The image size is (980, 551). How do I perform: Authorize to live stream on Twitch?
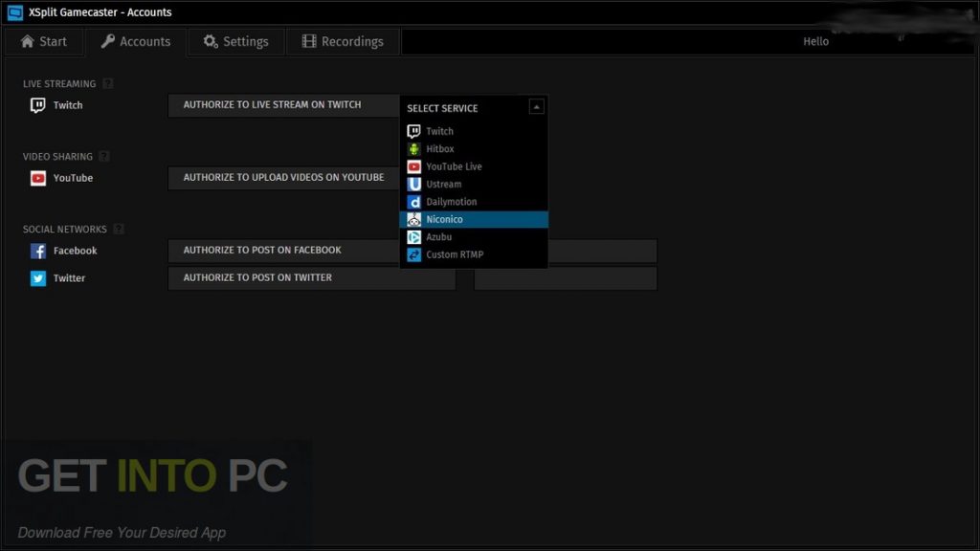click(x=283, y=105)
